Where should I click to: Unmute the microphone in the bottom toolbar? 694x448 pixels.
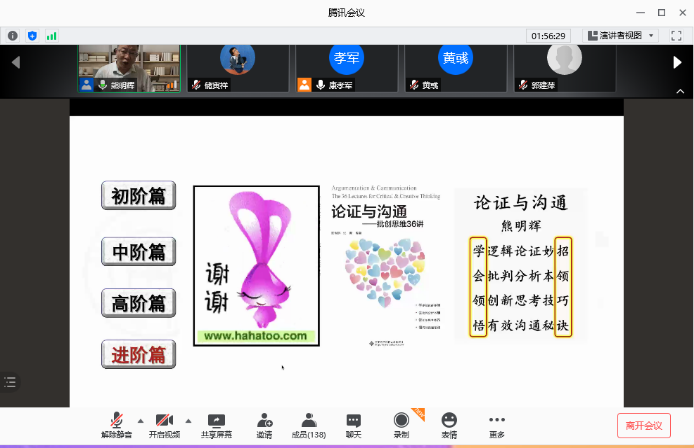point(115,424)
